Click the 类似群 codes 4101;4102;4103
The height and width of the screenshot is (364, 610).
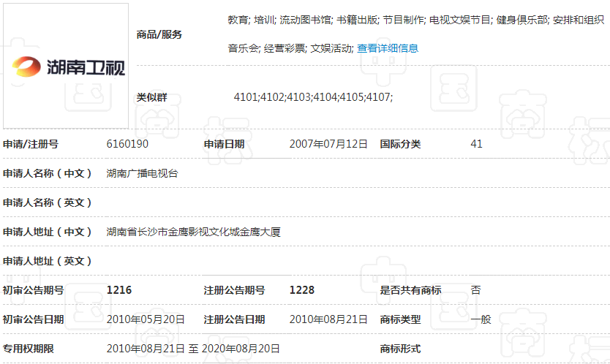click(273, 96)
